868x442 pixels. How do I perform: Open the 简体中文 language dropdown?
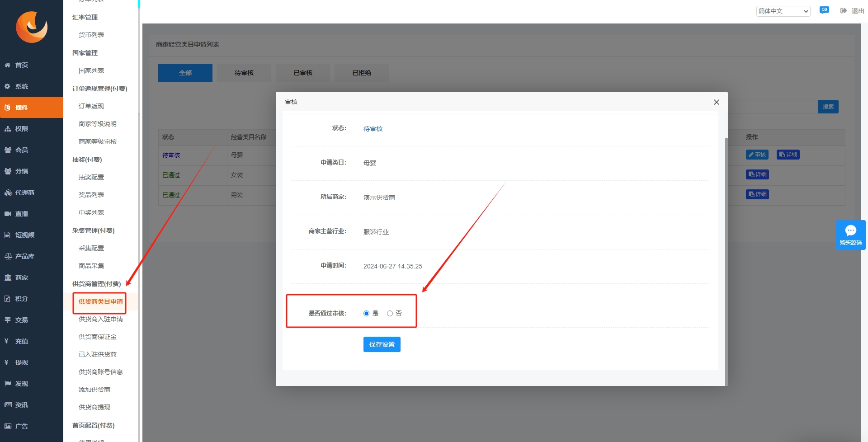(x=783, y=11)
